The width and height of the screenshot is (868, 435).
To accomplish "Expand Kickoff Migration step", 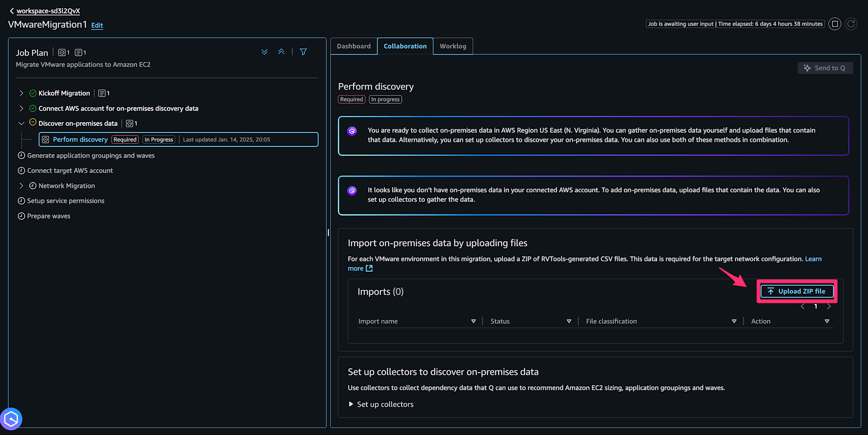I will pos(21,93).
